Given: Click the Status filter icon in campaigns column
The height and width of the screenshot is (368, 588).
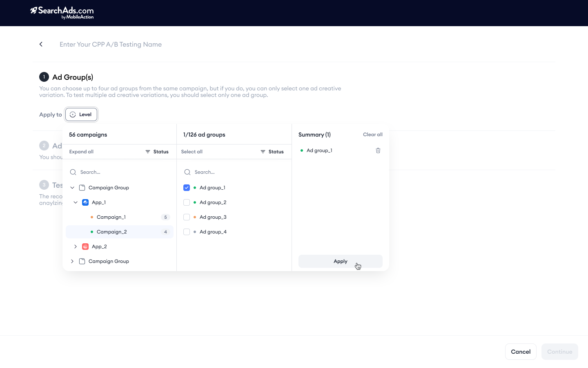Looking at the screenshot, I should pyautogui.click(x=148, y=151).
